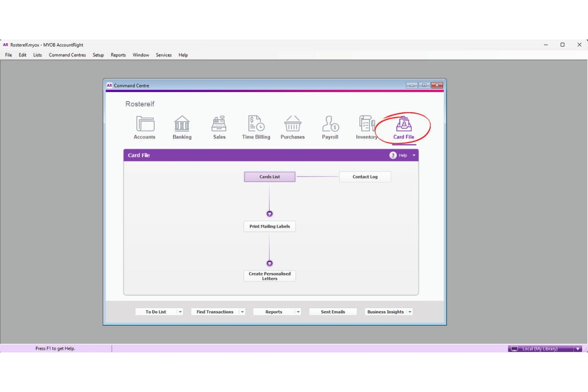Screen dimensions: 588x392
Task: Click the AR application icon in main title bar
Action: [5, 45]
